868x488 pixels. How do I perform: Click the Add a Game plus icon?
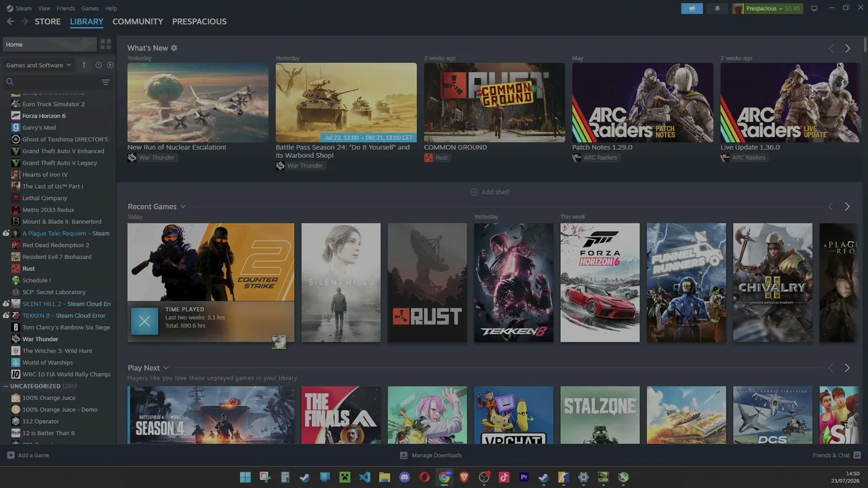click(x=10, y=455)
